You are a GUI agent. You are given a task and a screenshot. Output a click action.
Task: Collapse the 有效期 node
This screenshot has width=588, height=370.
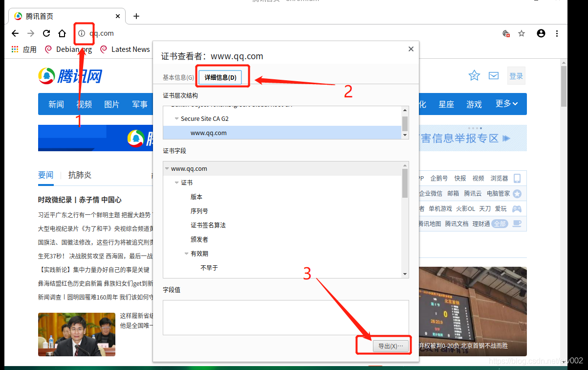pos(186,254)
